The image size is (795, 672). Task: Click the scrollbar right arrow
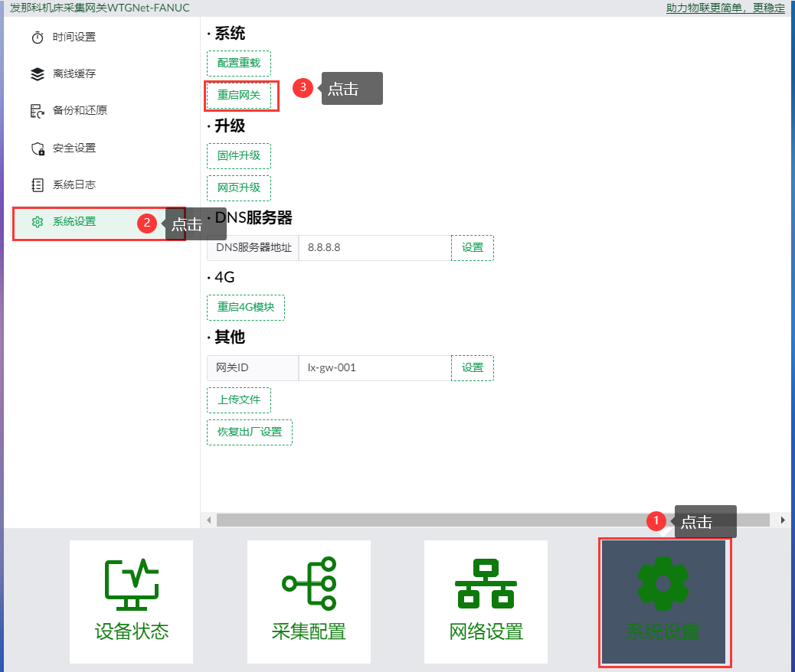tap(782, 520)
